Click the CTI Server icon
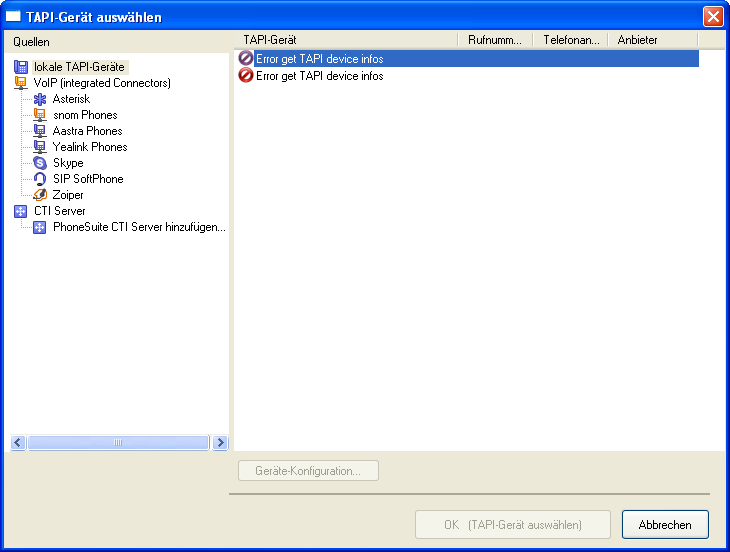 [21, 211]
